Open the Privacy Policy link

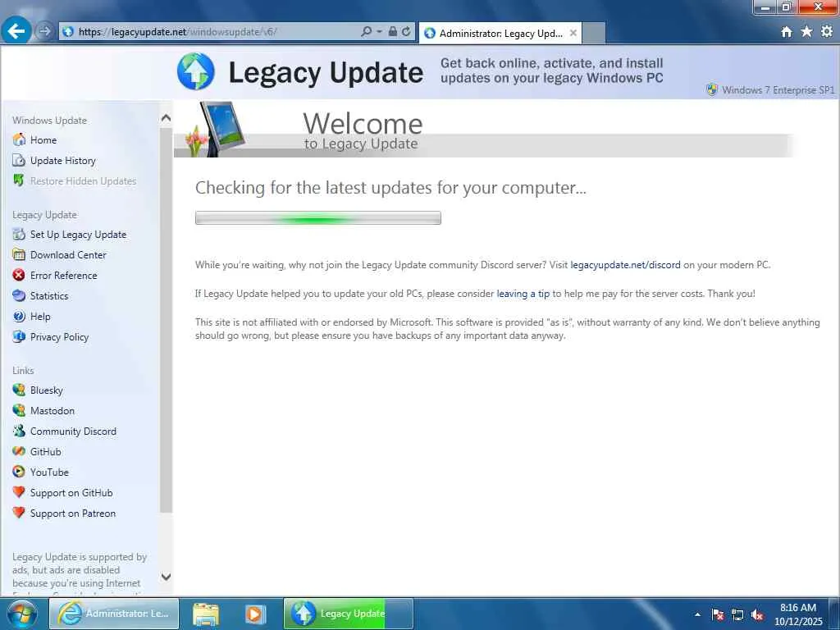coord(59,336)
